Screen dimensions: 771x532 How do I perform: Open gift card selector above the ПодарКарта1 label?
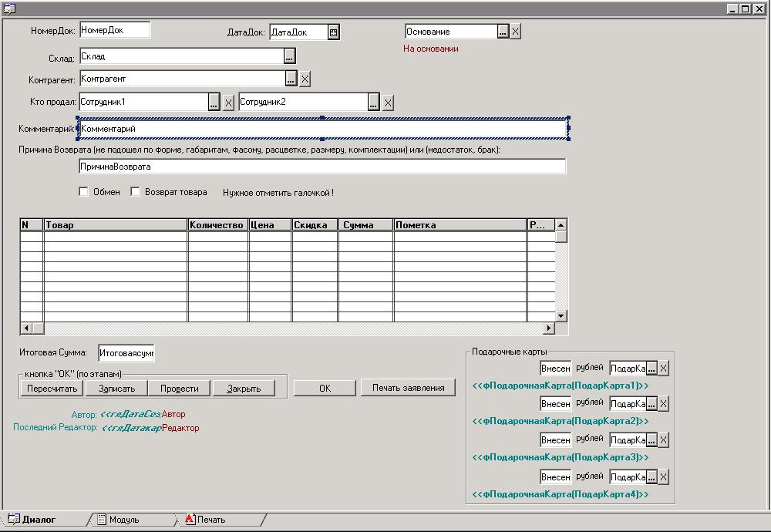[651, 369]
